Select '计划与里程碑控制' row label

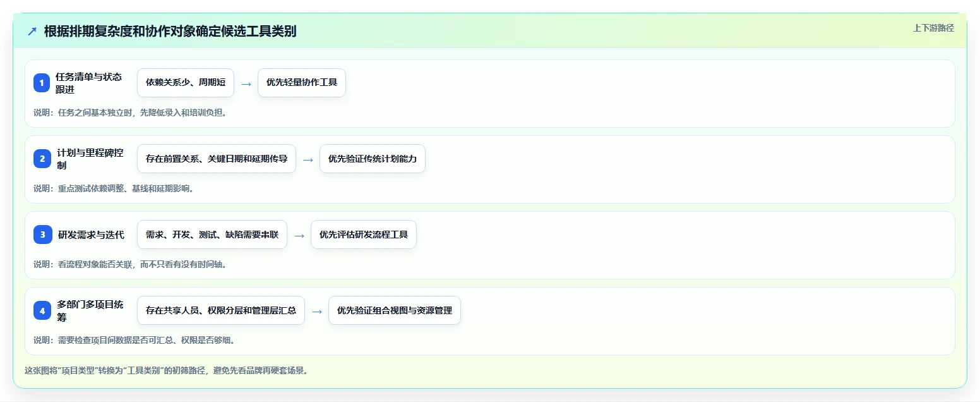90,159
